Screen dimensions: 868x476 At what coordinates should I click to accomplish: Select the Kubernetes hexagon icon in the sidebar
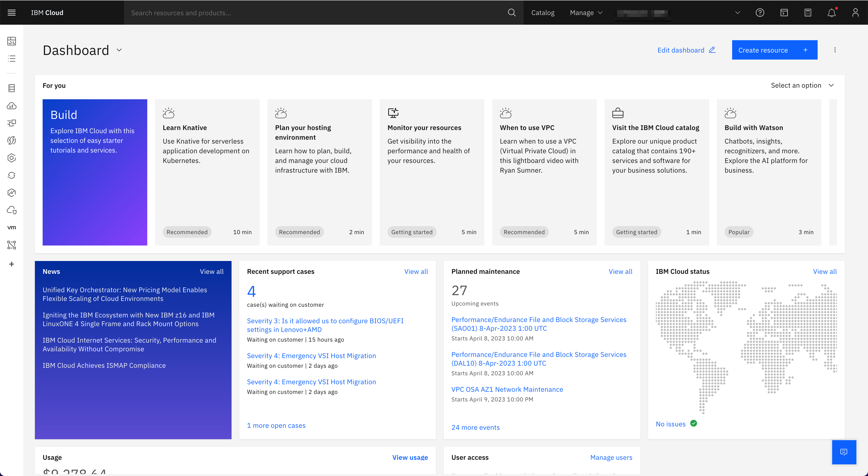coord(11,158)
